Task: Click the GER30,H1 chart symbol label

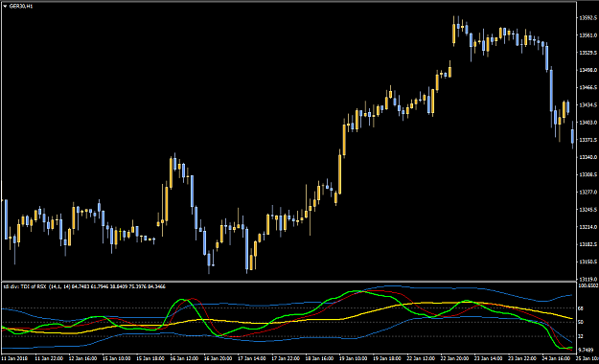Action: 21,6
